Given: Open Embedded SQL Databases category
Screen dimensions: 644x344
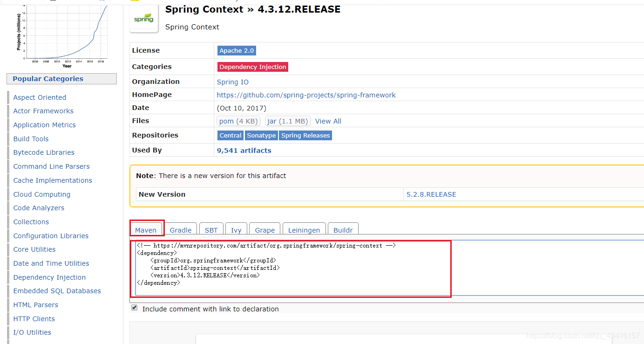Looking at the screenshot, I should pyautogui.click(x=57, y=291).
